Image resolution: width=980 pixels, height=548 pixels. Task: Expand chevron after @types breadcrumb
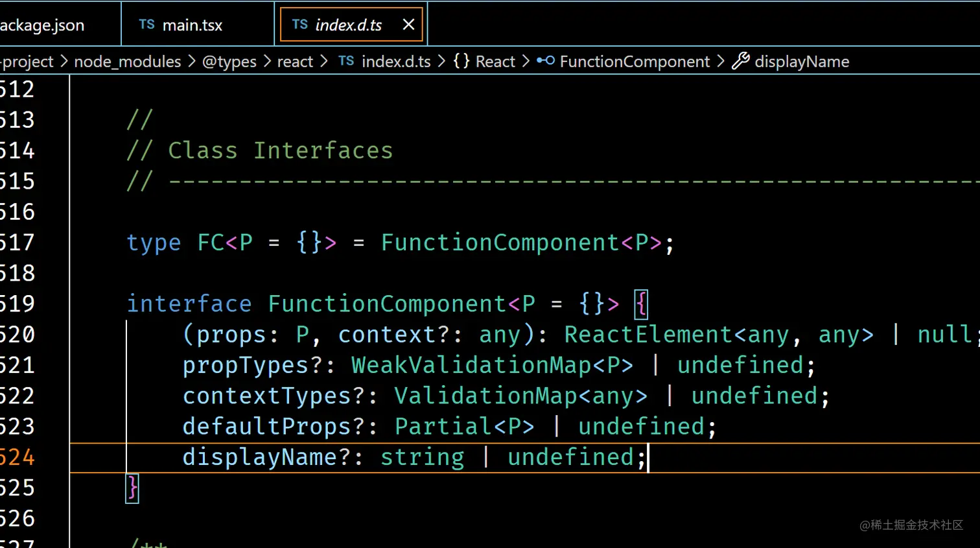pyautogui.click(x=267, y=62)
